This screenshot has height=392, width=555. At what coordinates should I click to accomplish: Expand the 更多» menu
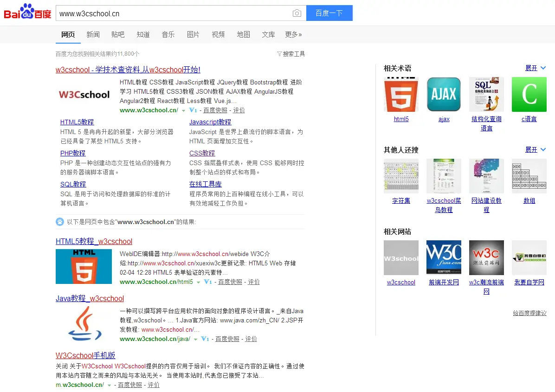[x=293, y=34]
